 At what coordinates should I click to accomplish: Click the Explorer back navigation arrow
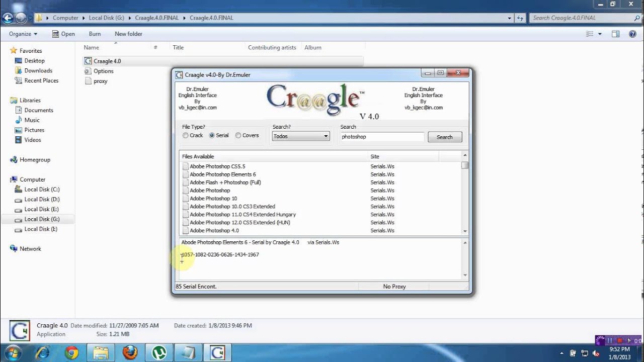point(7,19)
